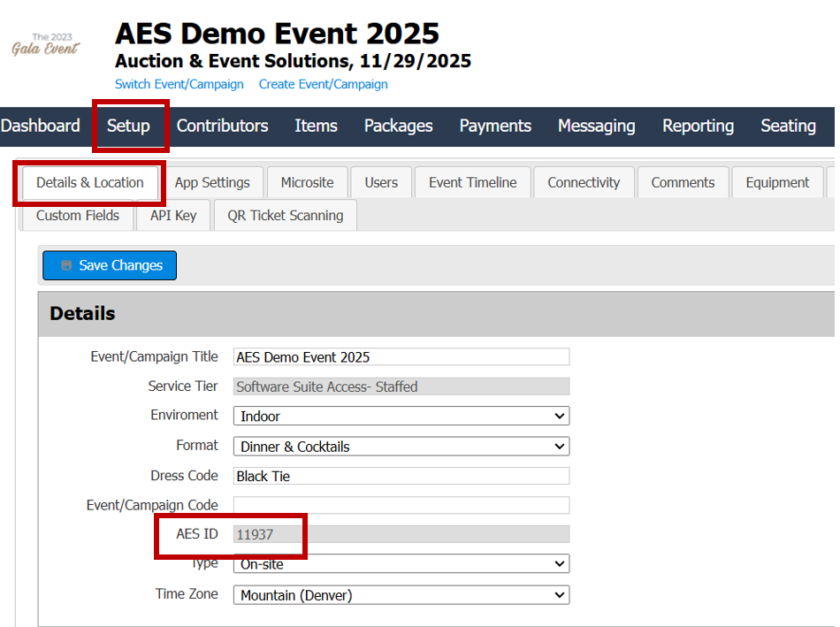Switch to the QR Ticket Scanning tab

[x=285, y=216]
